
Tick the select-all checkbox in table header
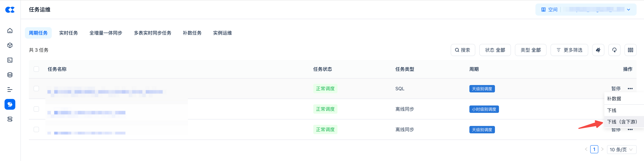pos(36,69)
